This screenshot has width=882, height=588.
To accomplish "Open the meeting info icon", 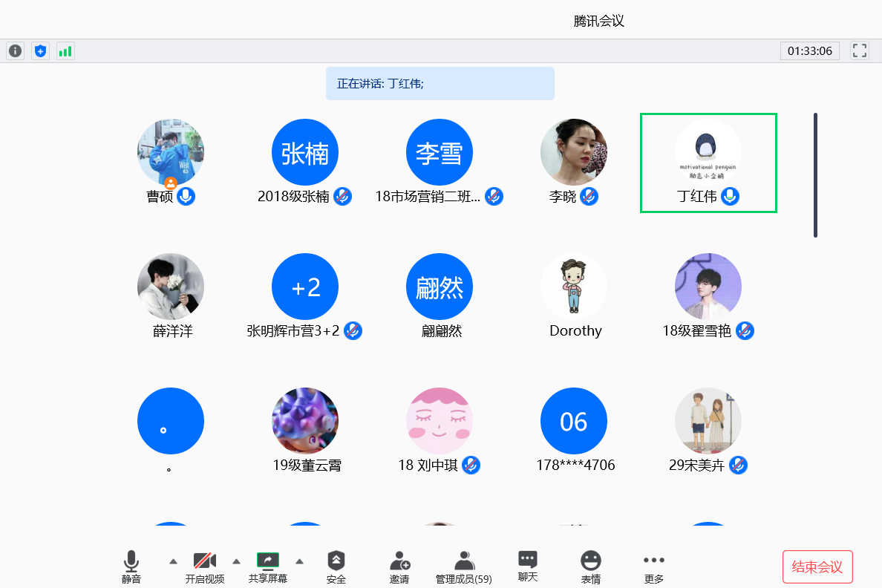I will 15,51.
